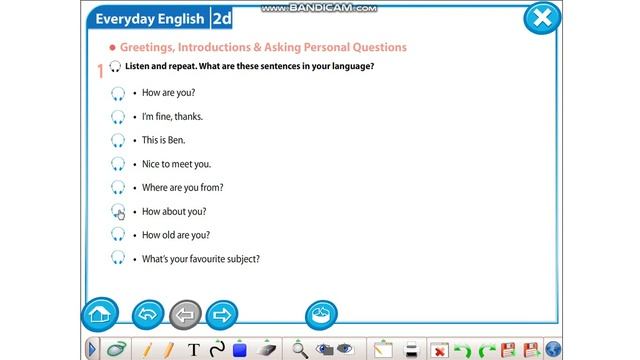Click the printer icon
Viewport: 640px width, 360px height.
point(412,350)
